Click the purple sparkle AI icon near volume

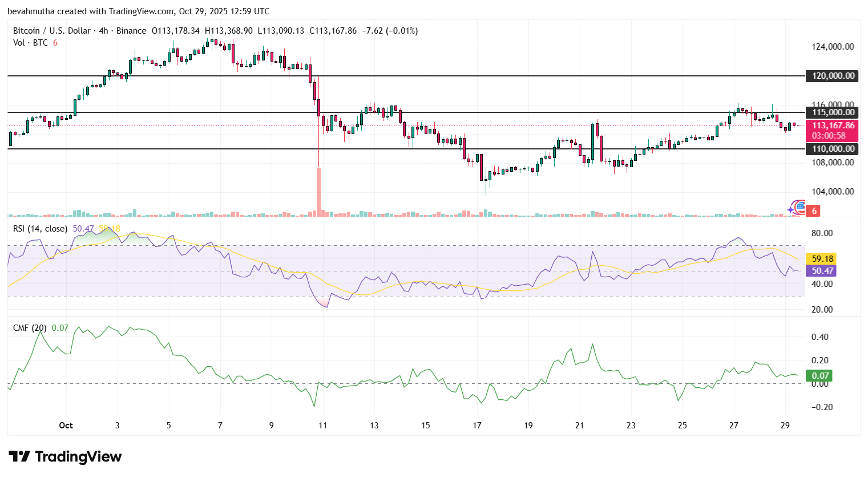click(790, 210)
